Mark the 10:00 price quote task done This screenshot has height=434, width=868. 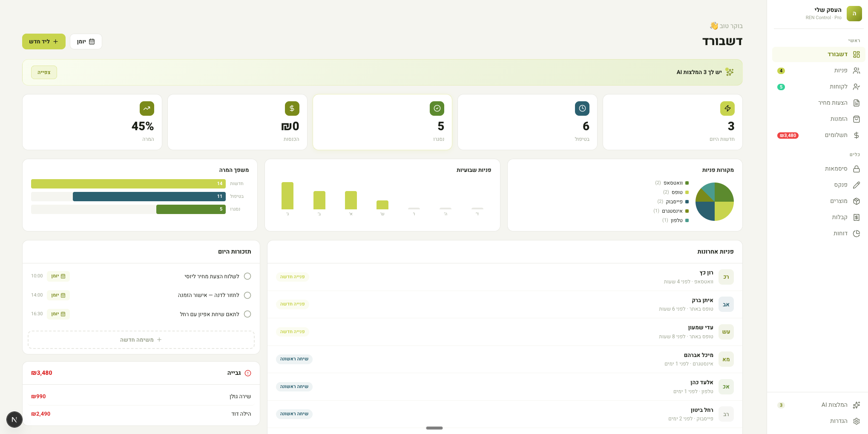pyautogui.click(x=247, y=277)
